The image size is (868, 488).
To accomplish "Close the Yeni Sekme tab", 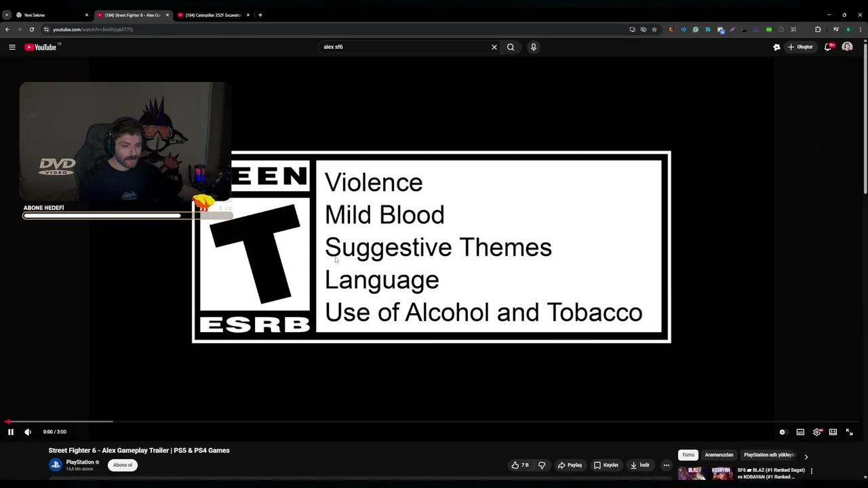I will (86, 15).
